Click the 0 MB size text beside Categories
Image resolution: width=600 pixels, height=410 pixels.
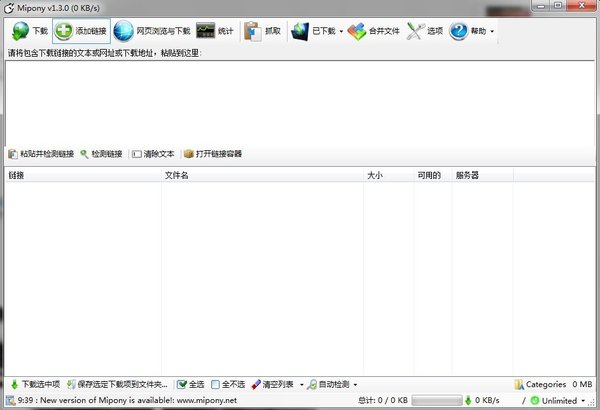pos(582,384)
